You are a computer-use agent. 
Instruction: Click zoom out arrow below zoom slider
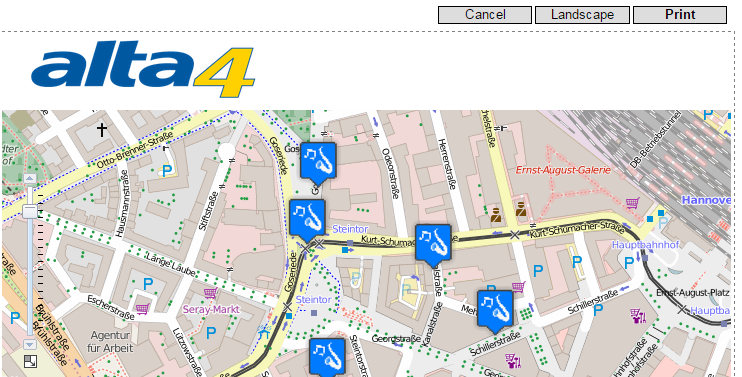tap(30, 344)
